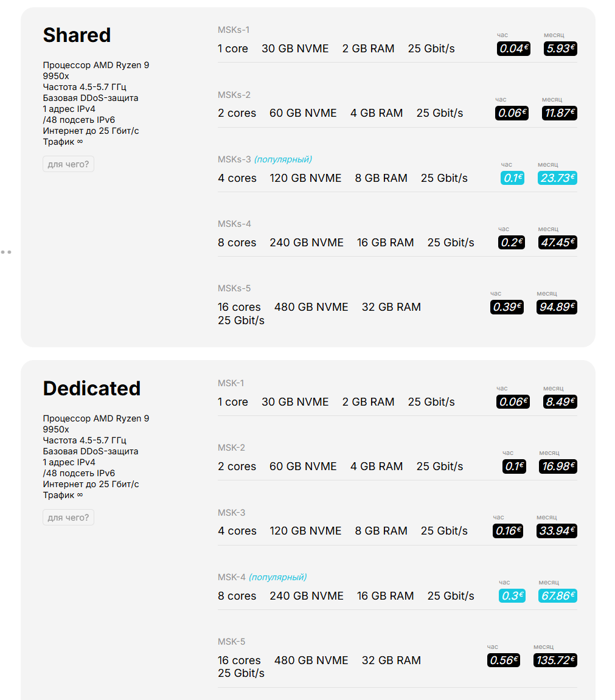Open the MSK-4 popular plan title
The height and width of the screenshot is (700, 615).
262,577
